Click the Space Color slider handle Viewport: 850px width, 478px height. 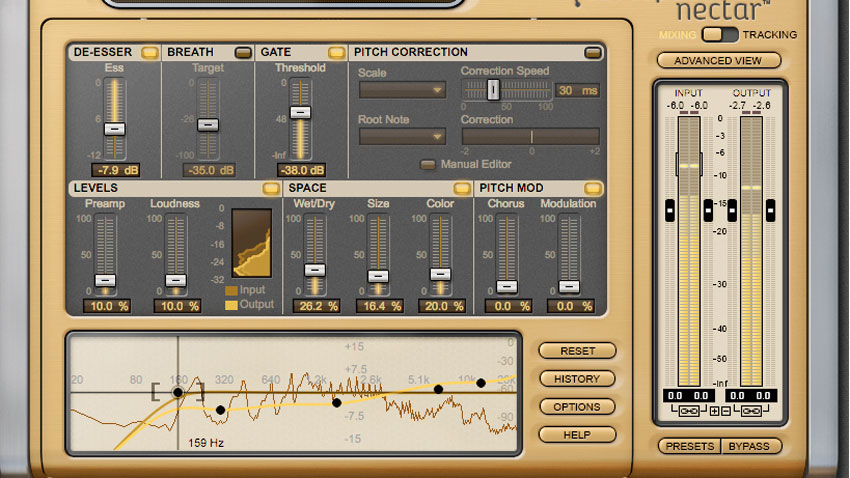(x=440, y=274)
